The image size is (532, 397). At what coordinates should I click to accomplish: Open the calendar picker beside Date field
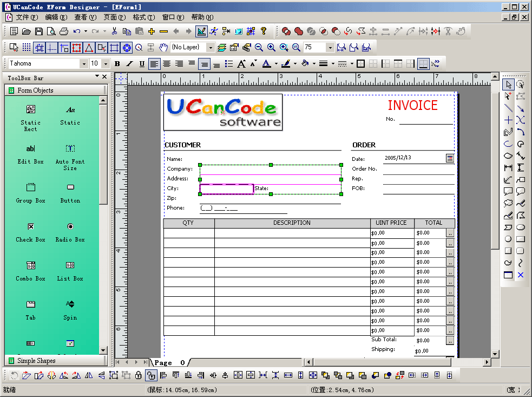450,158
